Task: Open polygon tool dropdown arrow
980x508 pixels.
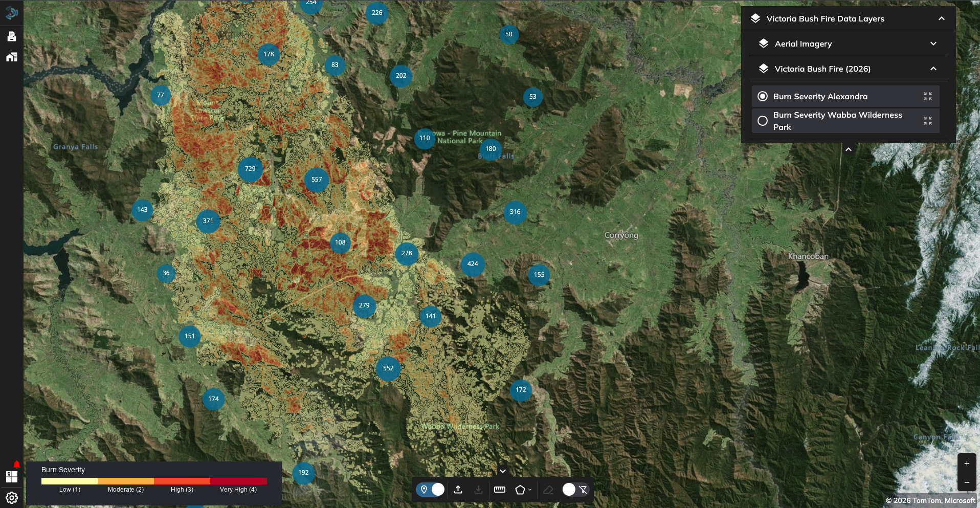Action: pos(530,490)
